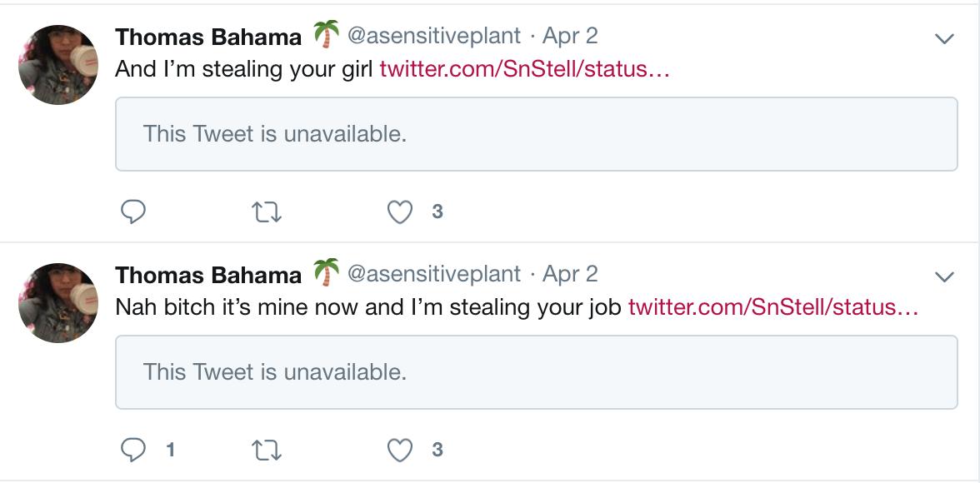Open first tweet's Apr 2 timestamp
The image size is (980, 483).
point(570,37)
